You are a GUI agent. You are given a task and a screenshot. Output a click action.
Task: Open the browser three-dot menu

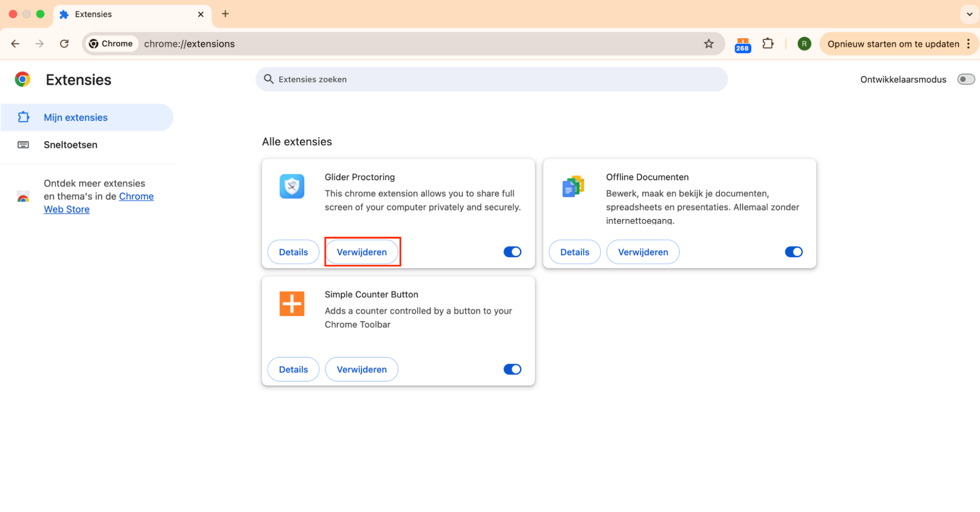tap(968, 44)
